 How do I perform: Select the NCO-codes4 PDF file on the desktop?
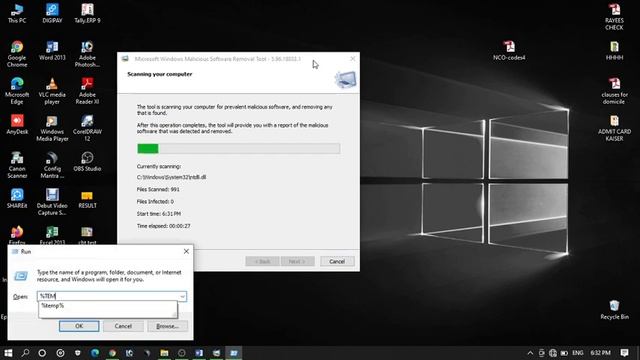[509, 51]
